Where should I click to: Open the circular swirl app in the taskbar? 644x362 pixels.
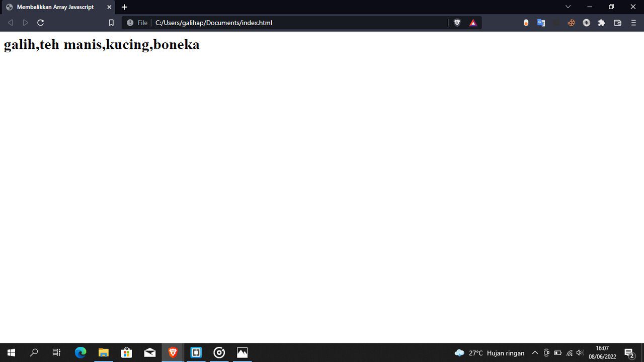coord(219,352)
